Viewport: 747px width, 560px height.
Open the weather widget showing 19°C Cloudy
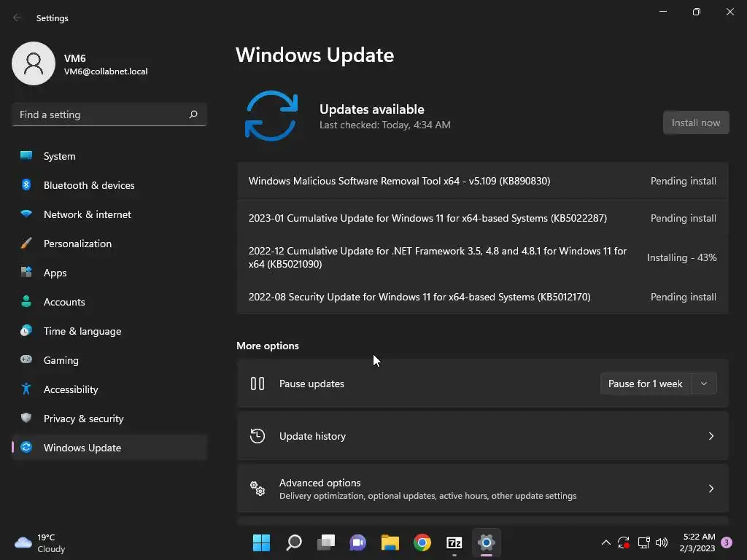click(x=40, y=542)
